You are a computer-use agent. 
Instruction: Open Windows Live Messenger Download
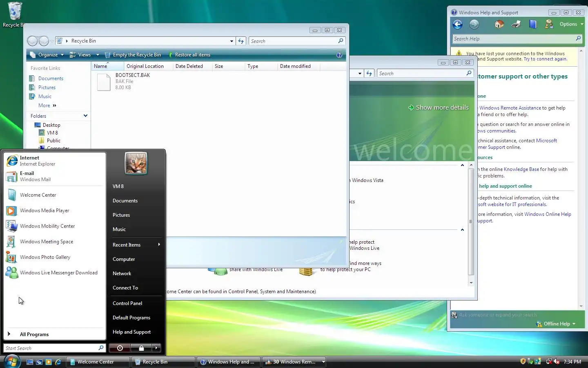pyautogui.click(x=55, y=273)
